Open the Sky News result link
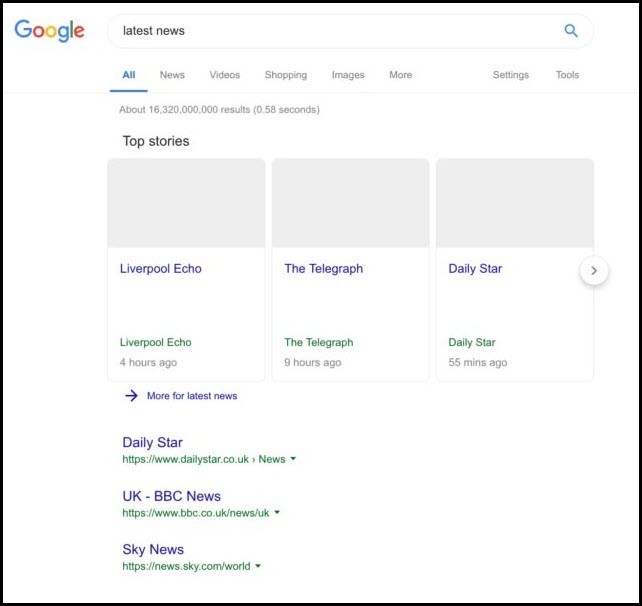The image size is (642, 606). [x=153, y=549]
